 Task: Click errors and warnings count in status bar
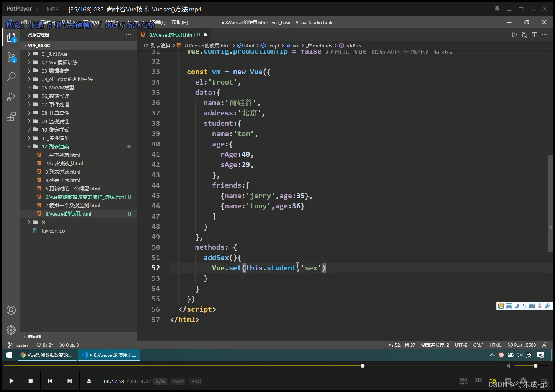(x=69, y=345)
